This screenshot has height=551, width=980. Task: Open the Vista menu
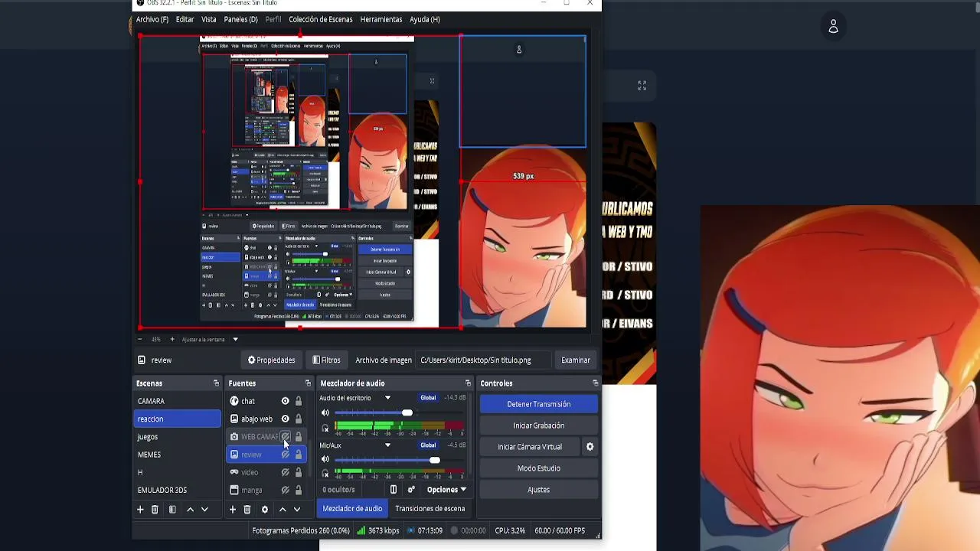pos(209,19)
